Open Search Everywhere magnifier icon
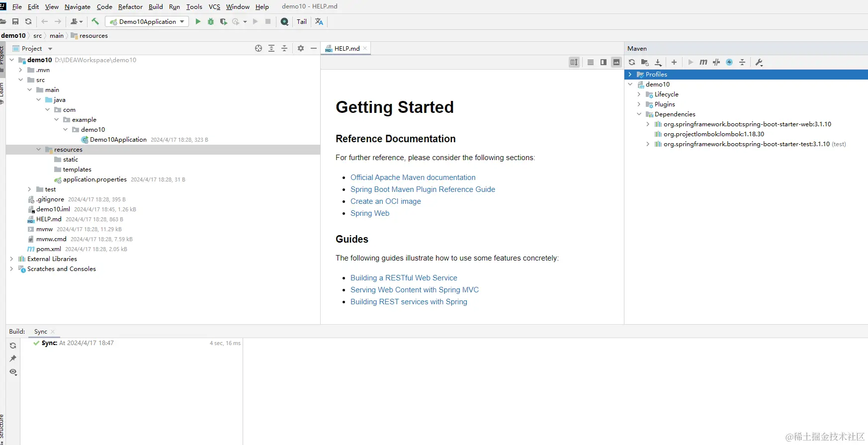 coord(284,21)
